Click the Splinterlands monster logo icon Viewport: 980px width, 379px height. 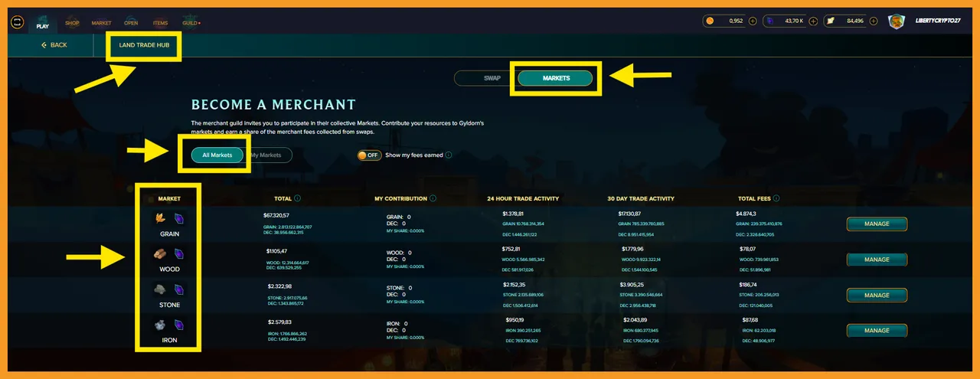coord(18,22)
